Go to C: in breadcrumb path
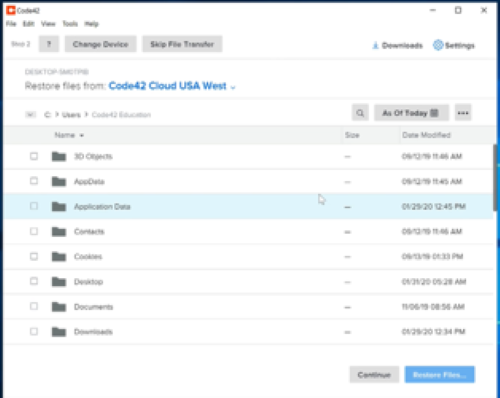500x398 pixels. pyautogui.click(x=47, y=115)
